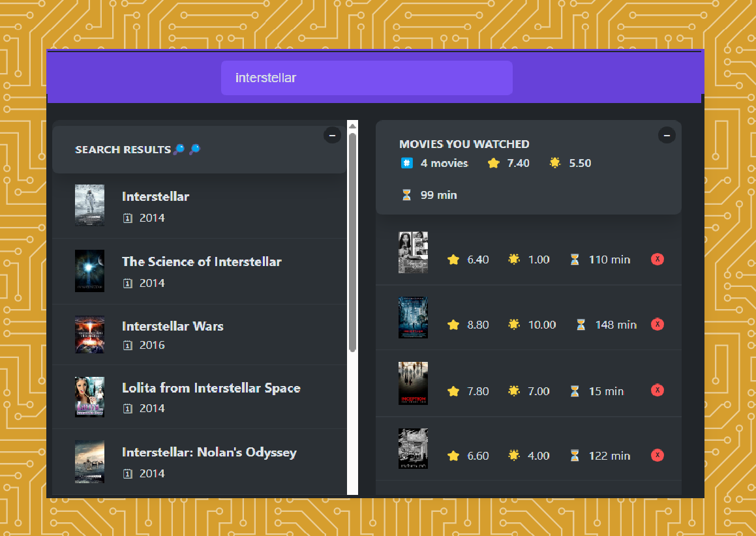
Task: Click the search results scrollbar
Action: click(x=352, y=241)
